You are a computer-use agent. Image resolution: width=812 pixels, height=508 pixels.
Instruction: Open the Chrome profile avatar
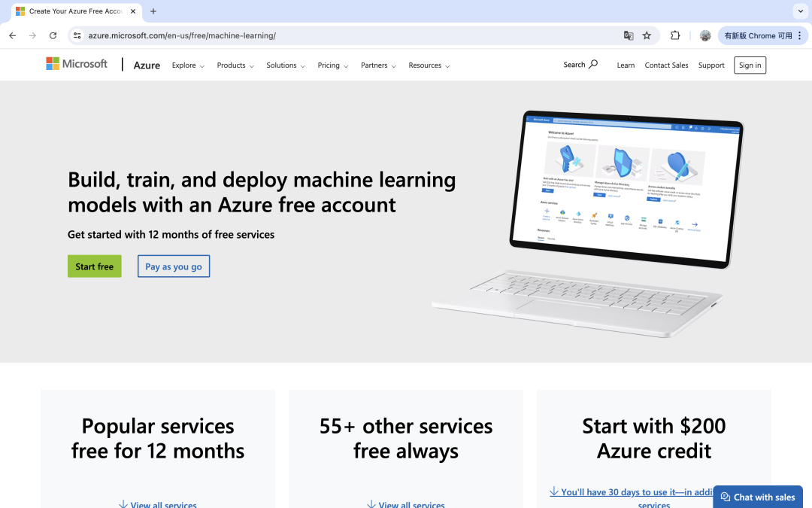(x=704, y=36)
